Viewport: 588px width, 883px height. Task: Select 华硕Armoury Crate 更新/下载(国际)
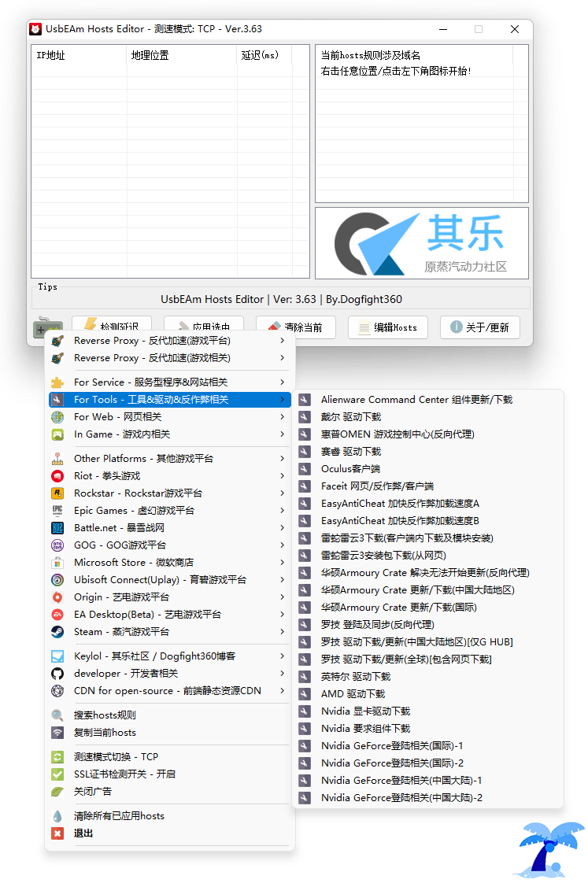click(427, 608)
